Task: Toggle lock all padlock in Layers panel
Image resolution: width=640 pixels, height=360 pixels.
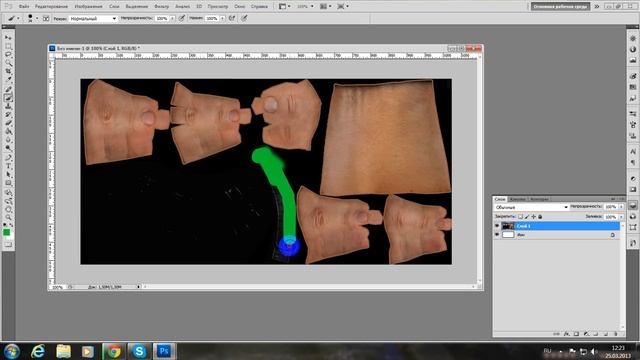Action: point(540,217)
